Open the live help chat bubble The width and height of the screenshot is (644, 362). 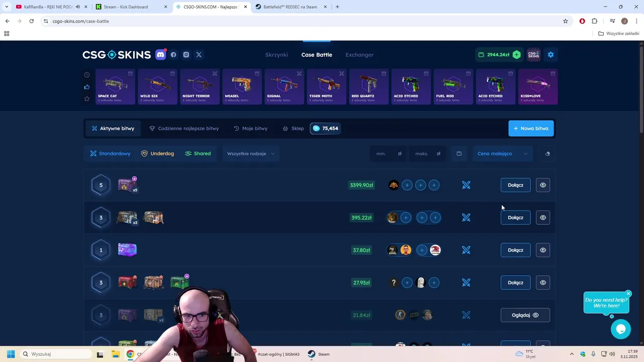click(621, 329)
